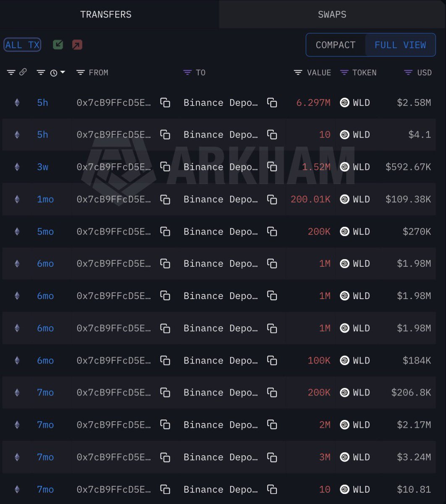Open the 5h transaction of 6.297M WLD
This screenshot has width=446, height=504.
point(42,102)
